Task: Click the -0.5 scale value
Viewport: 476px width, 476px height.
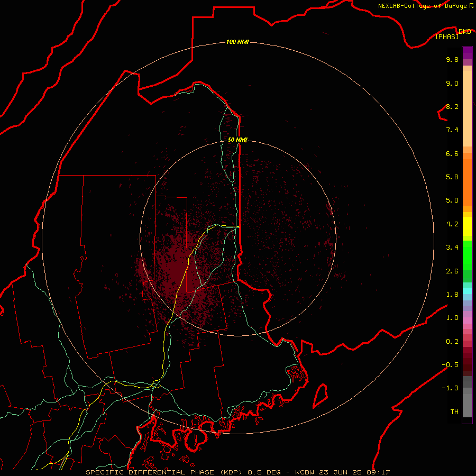Action: tap(450, 365)
